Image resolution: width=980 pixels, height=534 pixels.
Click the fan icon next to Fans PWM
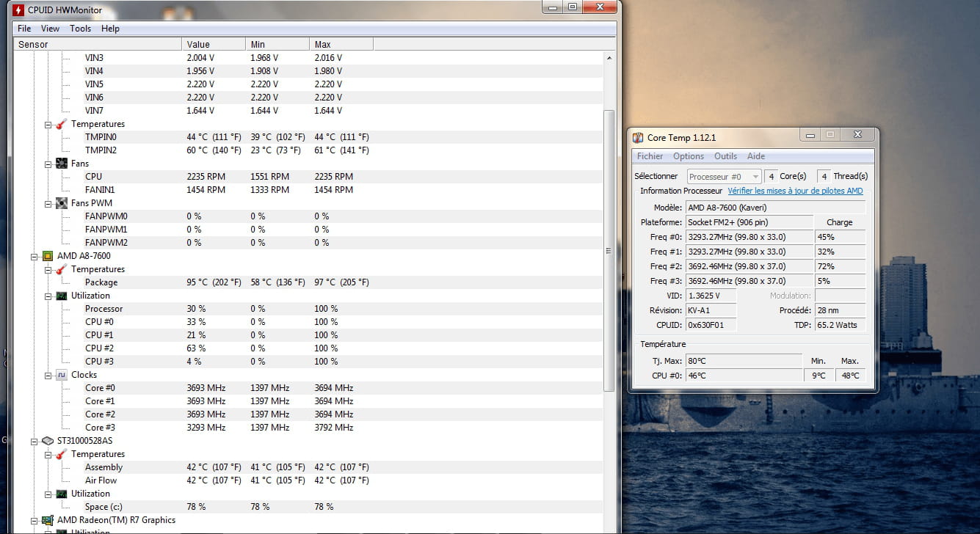tap(62, 203)
